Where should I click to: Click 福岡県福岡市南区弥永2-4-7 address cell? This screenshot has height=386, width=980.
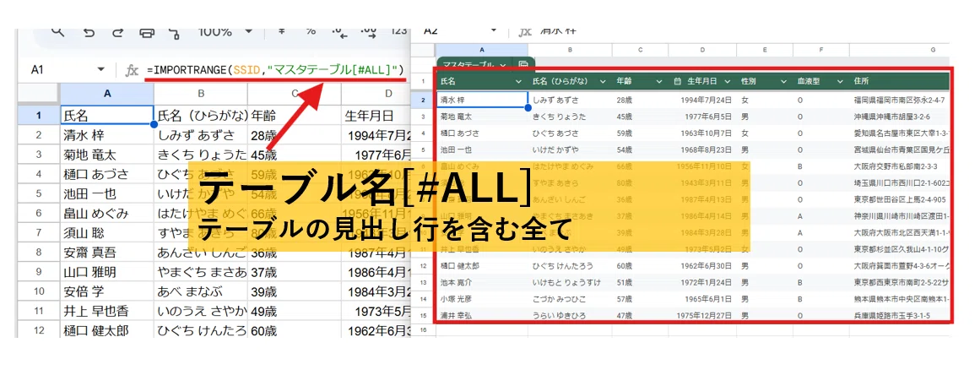899,100
